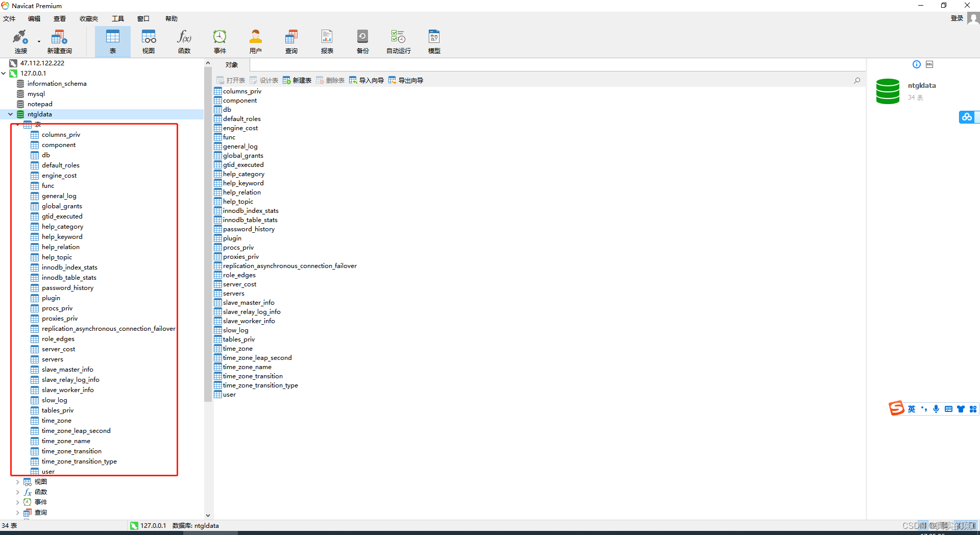The width and height of the screenshot is (980, 535).
Task: Open the 工具 menu
Action: pos(118,19)
